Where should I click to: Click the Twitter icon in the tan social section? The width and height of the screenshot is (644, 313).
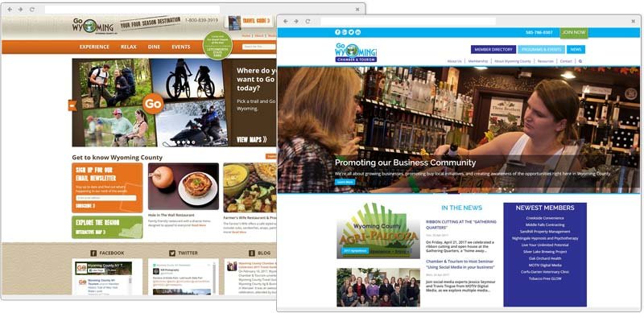[x=172, y=253]
